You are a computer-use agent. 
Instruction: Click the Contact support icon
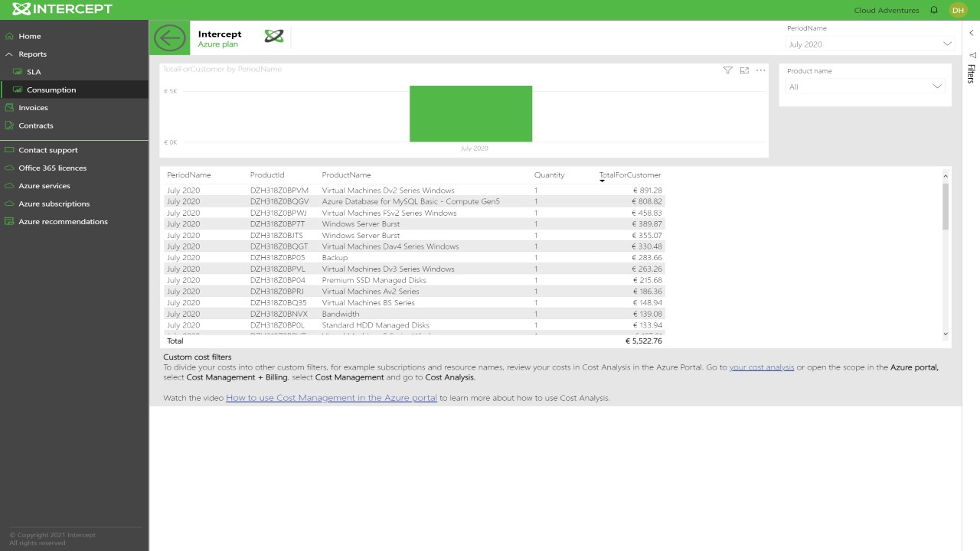click(x=9, y=150)
